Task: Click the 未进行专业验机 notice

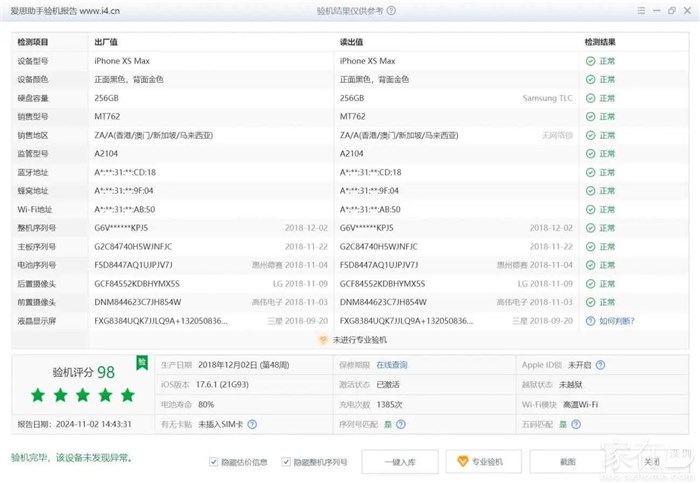Action: [x=350, y=339]
